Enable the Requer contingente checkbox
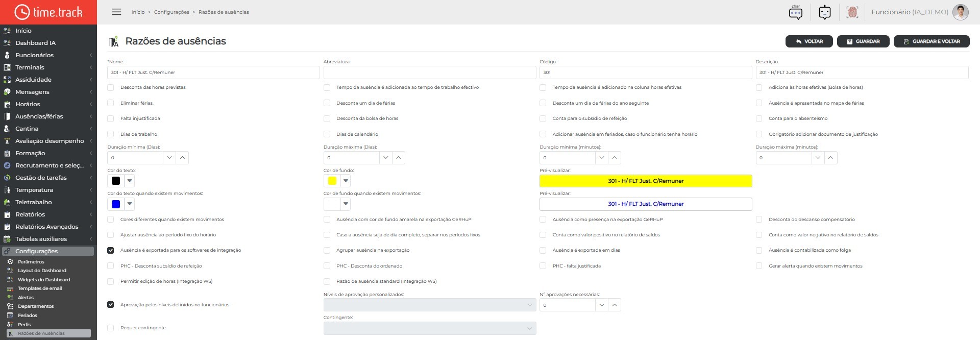Viewport: 980px width, 340px height. (111, 328)
